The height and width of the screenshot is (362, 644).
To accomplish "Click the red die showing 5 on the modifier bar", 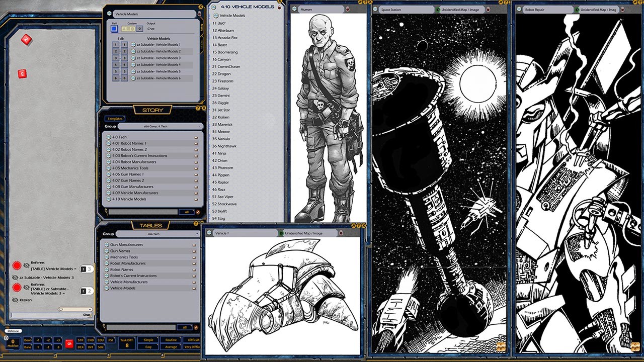I will (69, 343).
